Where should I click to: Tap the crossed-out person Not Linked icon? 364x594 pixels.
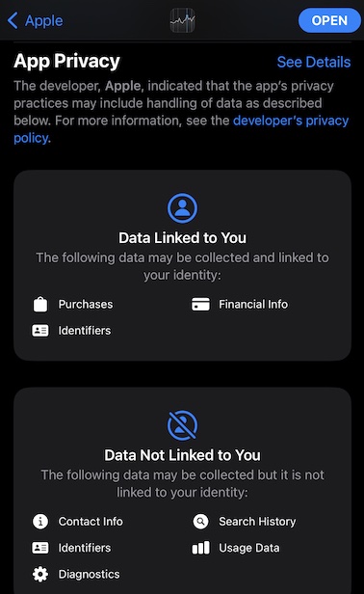click(x=182, y=425)
